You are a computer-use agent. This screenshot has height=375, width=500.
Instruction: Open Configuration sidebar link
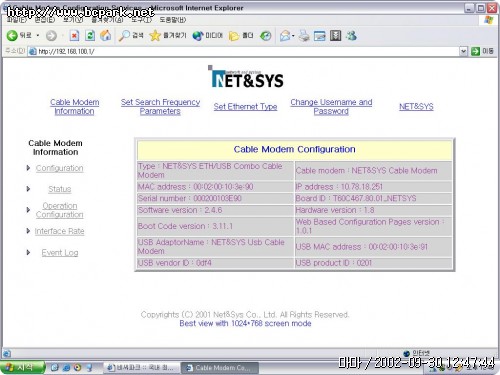[x=59, y=168]
